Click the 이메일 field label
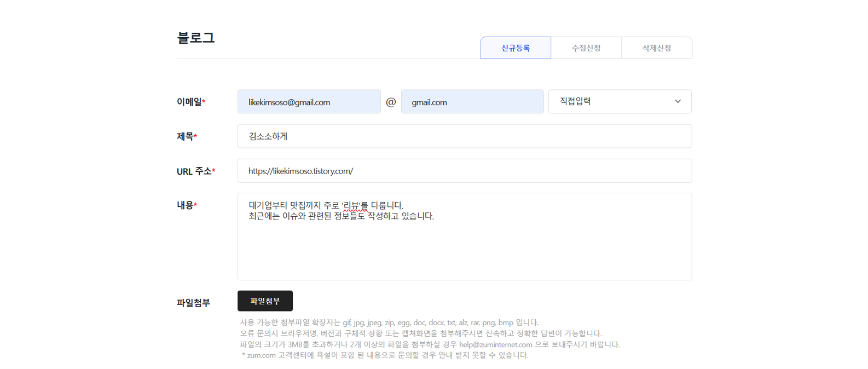 pos(191,102)
